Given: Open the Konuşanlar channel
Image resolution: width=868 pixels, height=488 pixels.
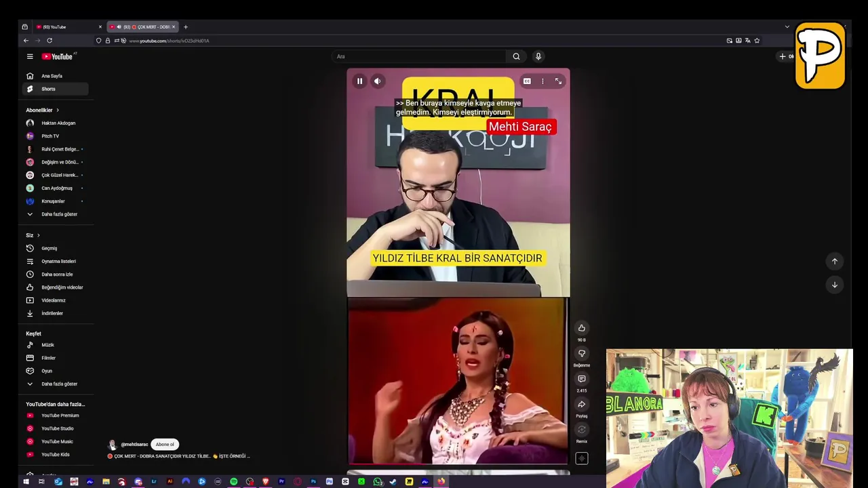Looking at the screenshot, I should [54, 201].
